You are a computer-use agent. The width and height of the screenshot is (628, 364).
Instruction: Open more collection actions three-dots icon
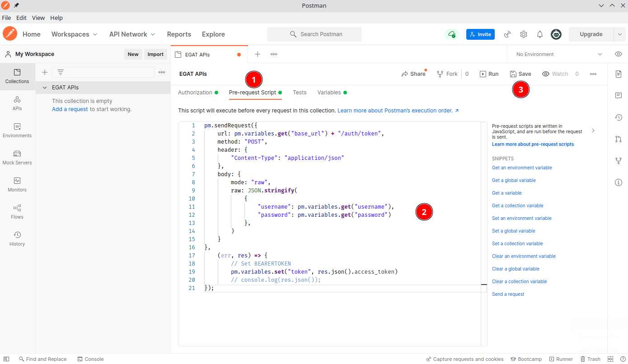tap(593, 74)
